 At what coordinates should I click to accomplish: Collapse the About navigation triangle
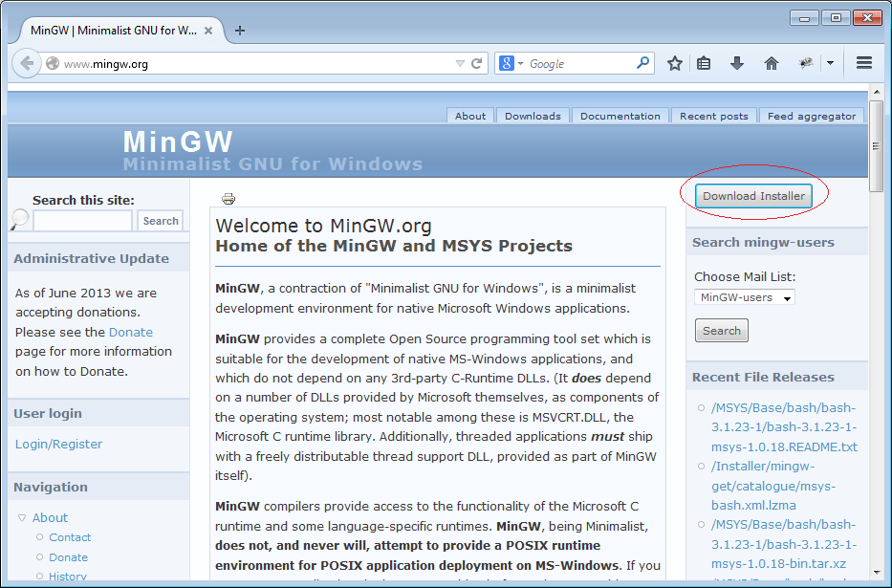(22, 518)
